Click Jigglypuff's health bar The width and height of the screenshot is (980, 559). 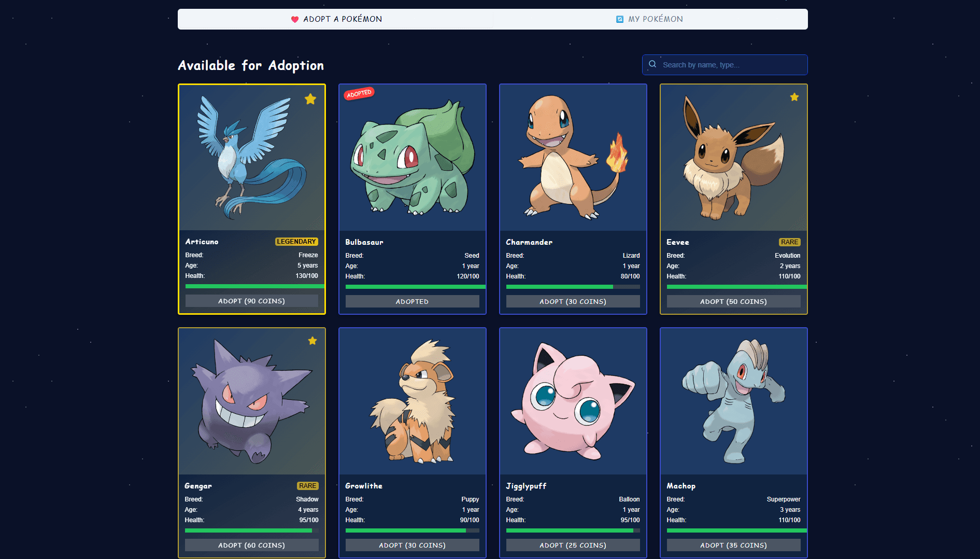[573, 530]
